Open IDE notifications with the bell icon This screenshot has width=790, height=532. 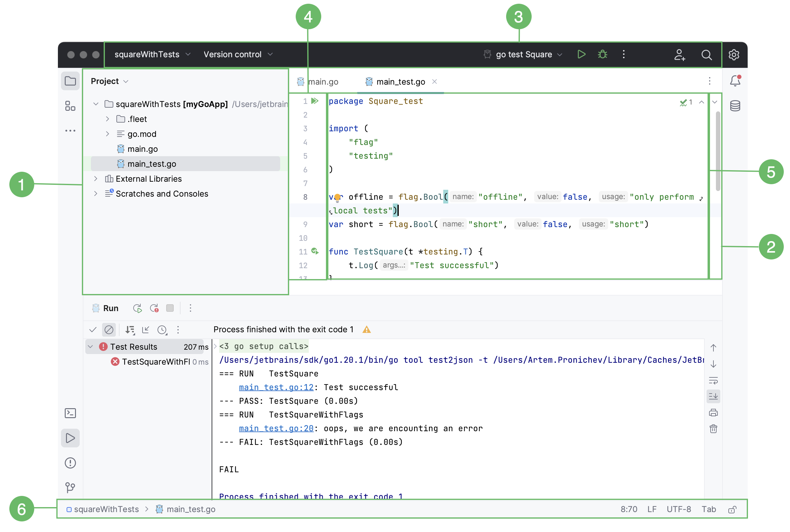coord(736,80)
